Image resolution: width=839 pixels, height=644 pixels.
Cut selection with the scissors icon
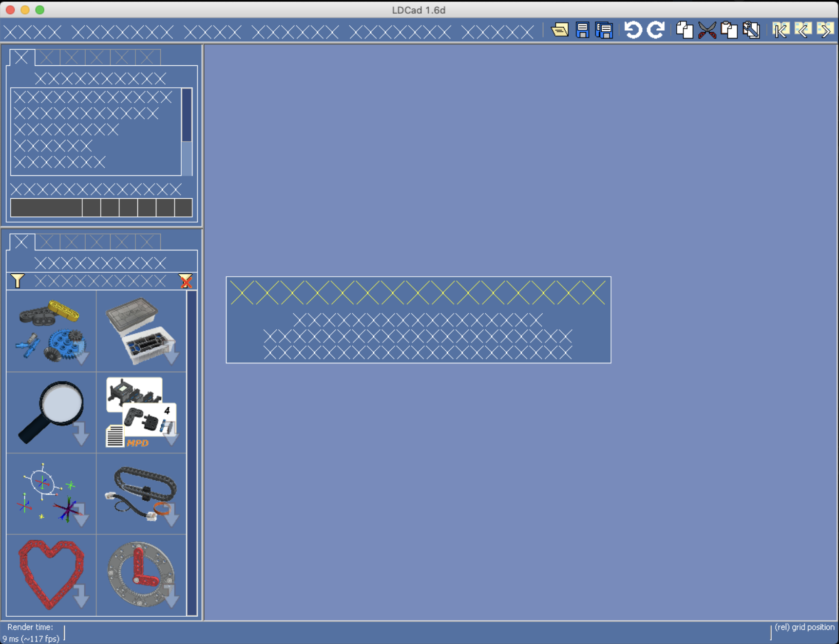tap(707, 30)
